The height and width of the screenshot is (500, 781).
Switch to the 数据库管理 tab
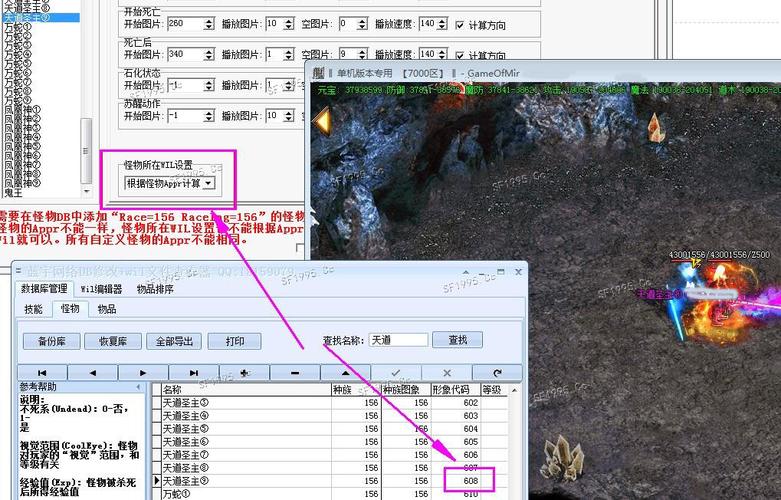tap(44, 289)
